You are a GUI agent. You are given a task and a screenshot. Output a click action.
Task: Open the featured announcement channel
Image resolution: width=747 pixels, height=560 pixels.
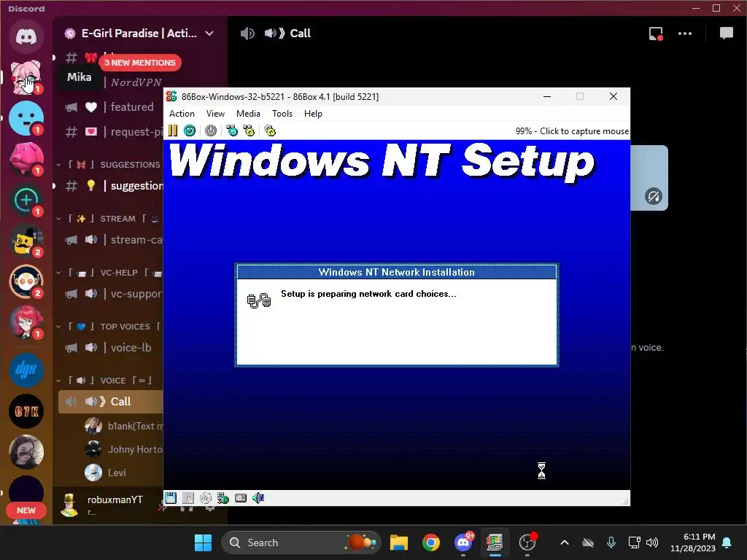coord(111,106)
